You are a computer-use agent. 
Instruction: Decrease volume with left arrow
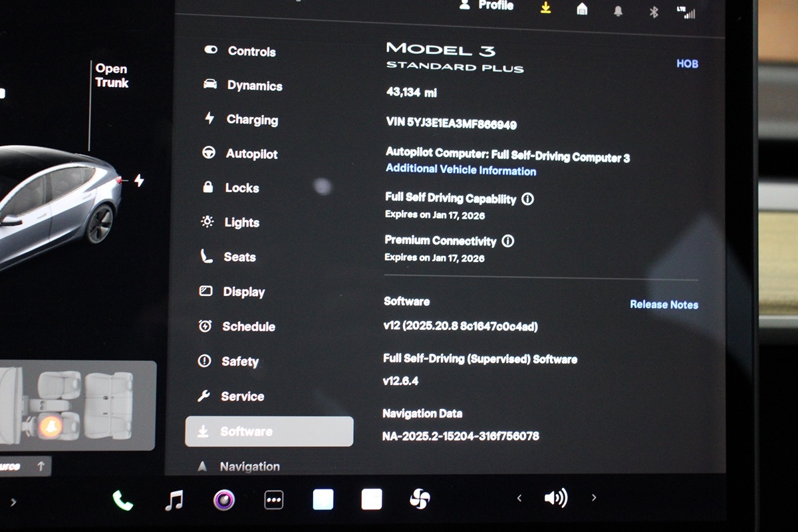tap(519, 497)
